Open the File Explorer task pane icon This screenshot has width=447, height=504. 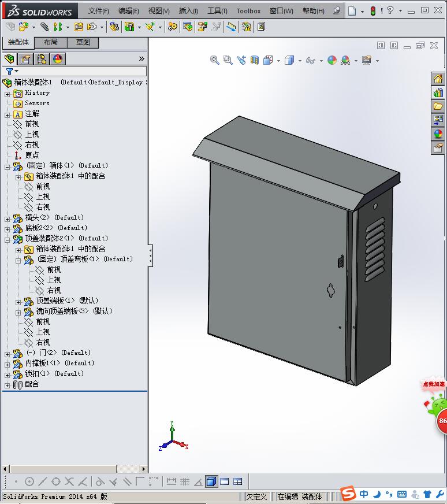tap(438, 106)
